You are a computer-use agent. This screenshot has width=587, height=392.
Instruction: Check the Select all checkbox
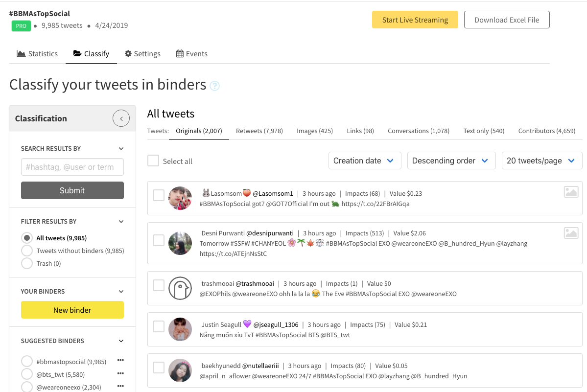pos(153,161)
